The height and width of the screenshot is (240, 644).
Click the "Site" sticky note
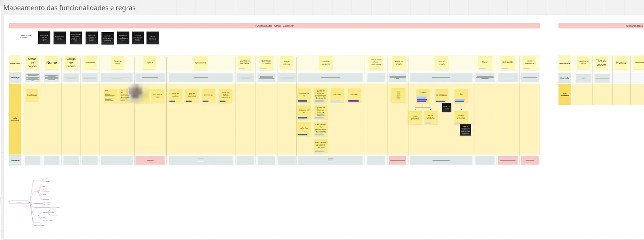pos(461,96)
